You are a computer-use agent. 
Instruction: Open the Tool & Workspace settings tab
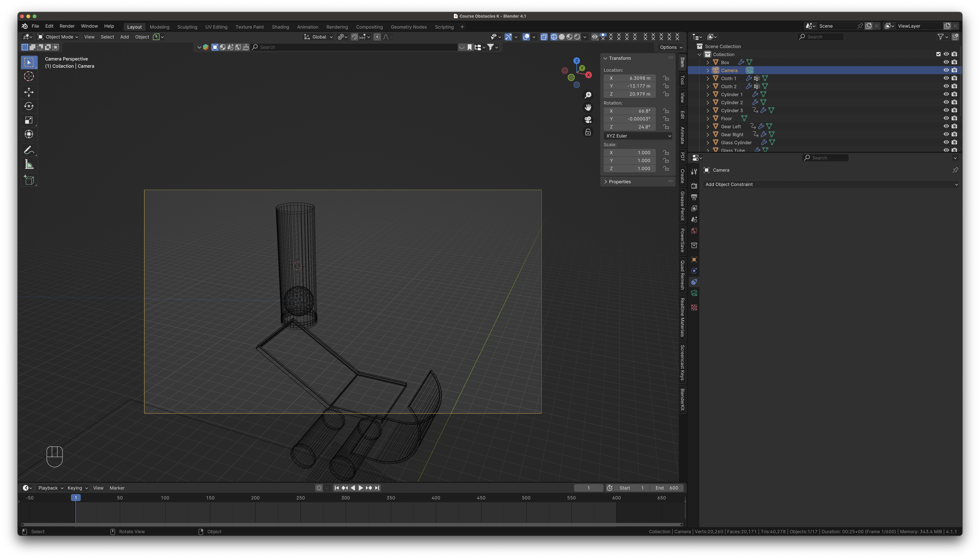[694, 172]
